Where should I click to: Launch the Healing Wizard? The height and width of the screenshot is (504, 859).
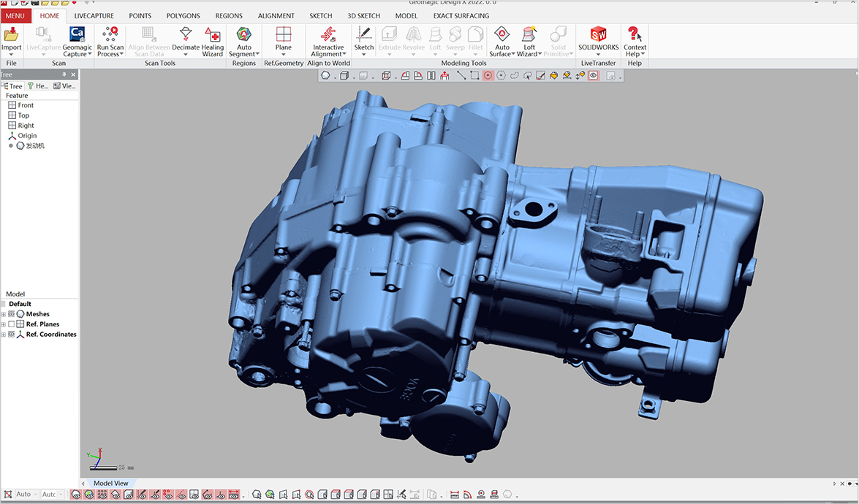(x=213, y=35)
